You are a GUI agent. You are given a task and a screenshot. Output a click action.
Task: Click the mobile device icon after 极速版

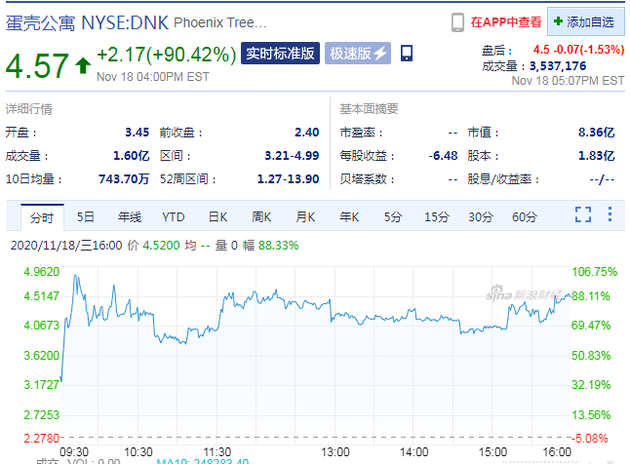click(x=407, y=53)
